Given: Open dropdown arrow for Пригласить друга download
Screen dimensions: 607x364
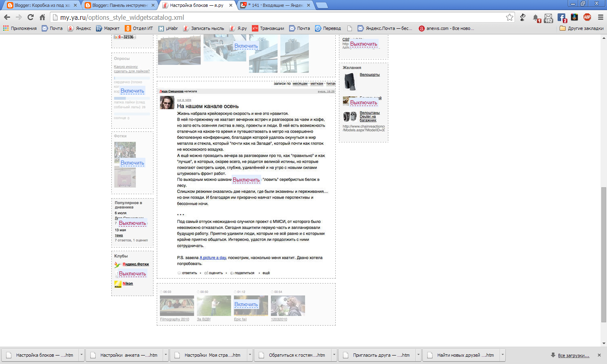Looking at the screenshot, I should [418, 355].
